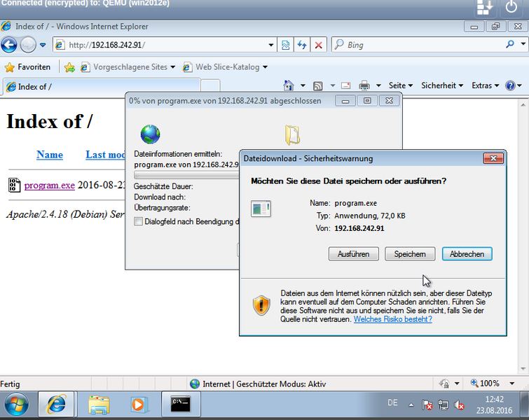Screen dimensions: 529x420
Task: Click the Refresh page icon
Action: coord(302,45)
